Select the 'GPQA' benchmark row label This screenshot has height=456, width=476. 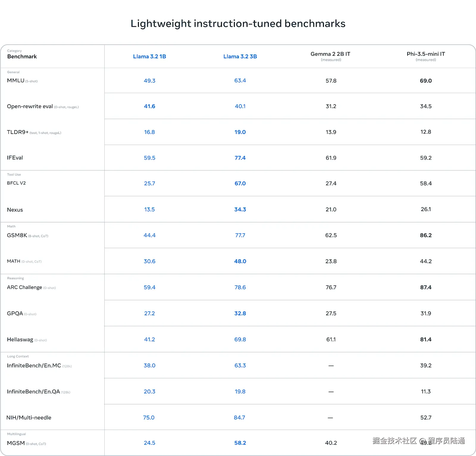tap(15, 313)
